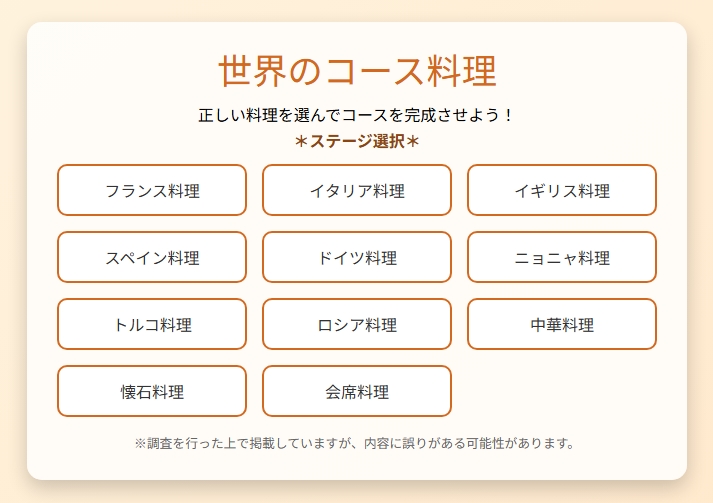Pick the スペイン料理 stage
Image resolution: width=713 pixels, height=503 pixels.
point(152,257)
